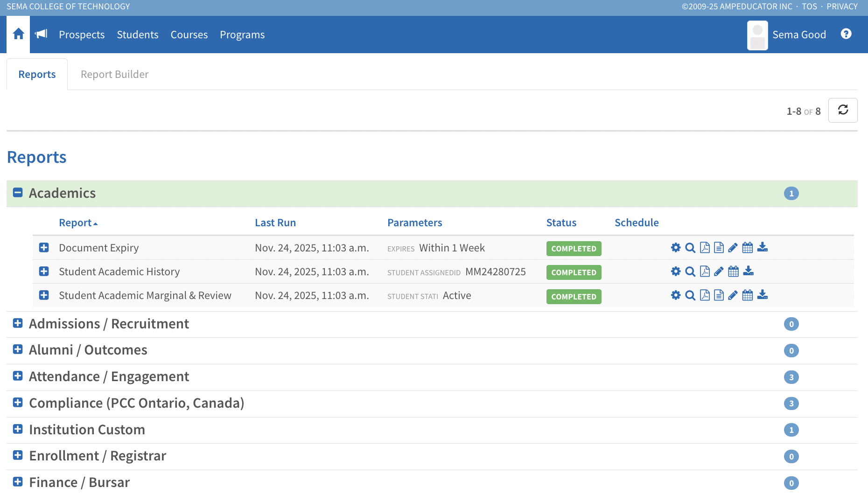The height and width of the screenshot is (501, 868).
Task: Click download icon for Student Academic Marginal & Review
Action: 762,295
